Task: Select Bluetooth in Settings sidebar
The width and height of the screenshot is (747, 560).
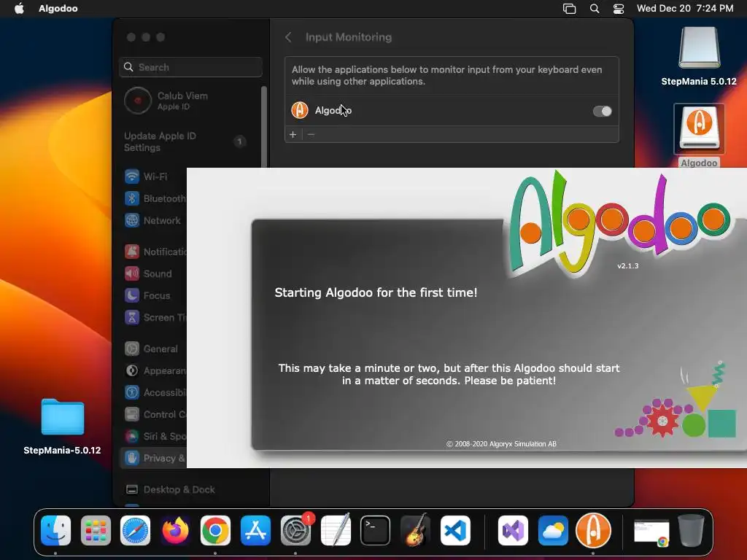Action: click(x=153, y=198)
